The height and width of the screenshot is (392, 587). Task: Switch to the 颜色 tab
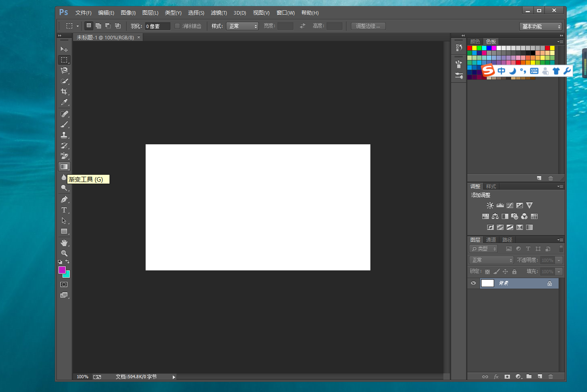coord(475,42)
